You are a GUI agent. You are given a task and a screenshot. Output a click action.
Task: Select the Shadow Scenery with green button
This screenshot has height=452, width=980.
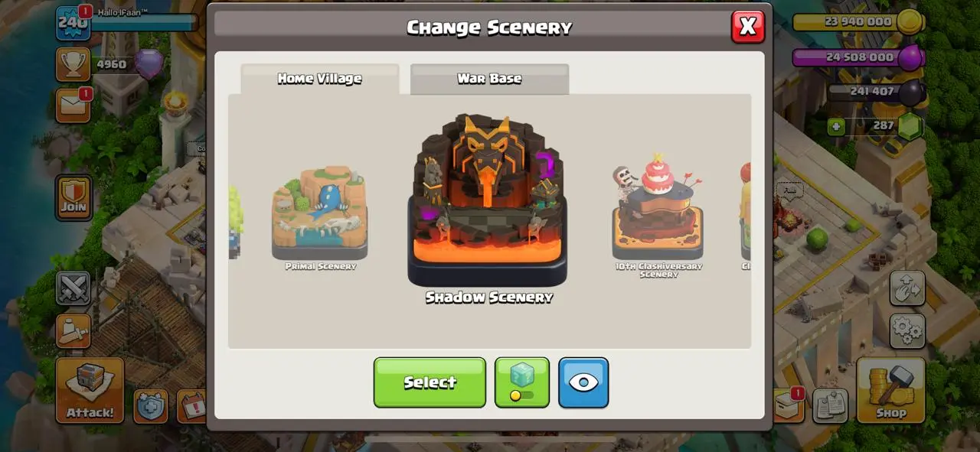coord(430,382)
